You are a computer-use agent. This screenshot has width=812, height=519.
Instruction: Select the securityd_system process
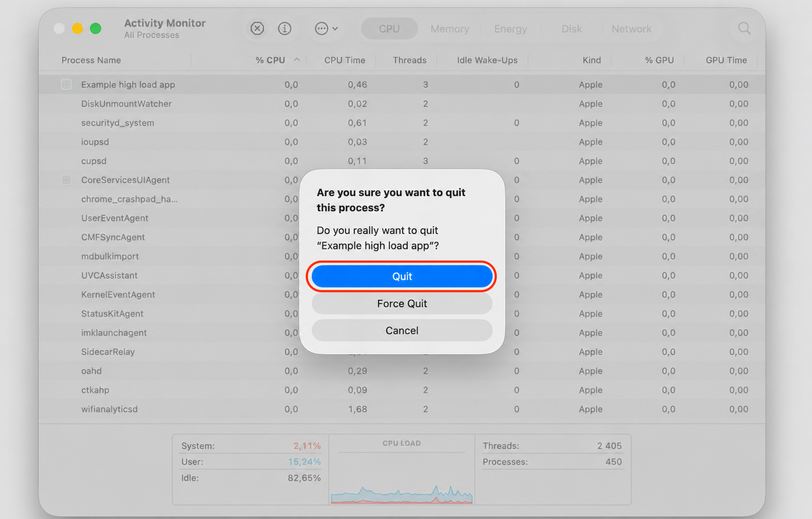click(117, 123)
